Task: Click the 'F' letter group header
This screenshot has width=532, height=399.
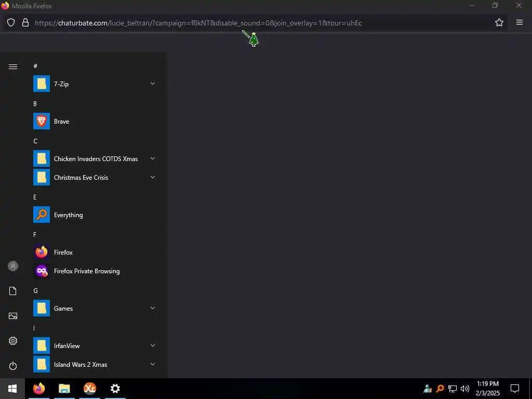Action: point(35,235)
